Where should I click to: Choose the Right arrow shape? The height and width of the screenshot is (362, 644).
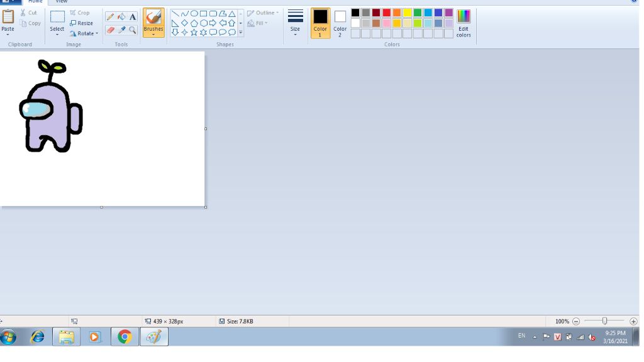coord(213,23)
